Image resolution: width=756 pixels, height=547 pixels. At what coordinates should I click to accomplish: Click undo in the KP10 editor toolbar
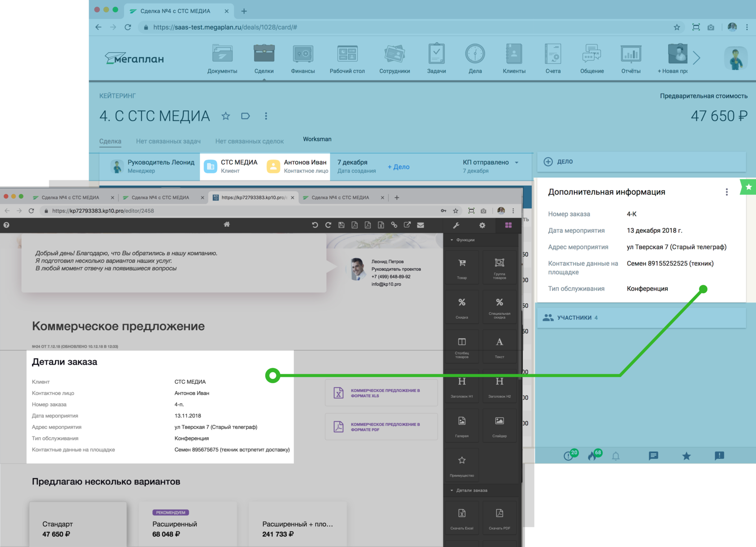click(315, 225)
